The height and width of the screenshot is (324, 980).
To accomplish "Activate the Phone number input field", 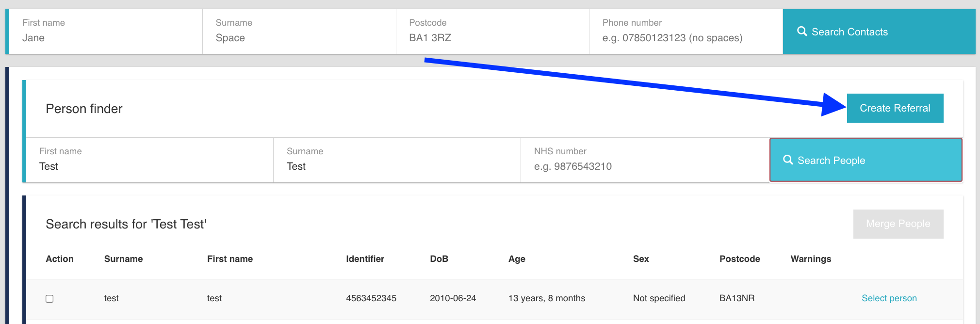I will (685, 38).
